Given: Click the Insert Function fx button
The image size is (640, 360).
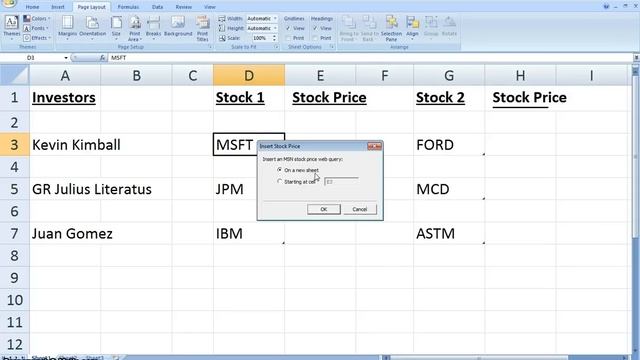Looking at the screenshot, I should (102, 58).
